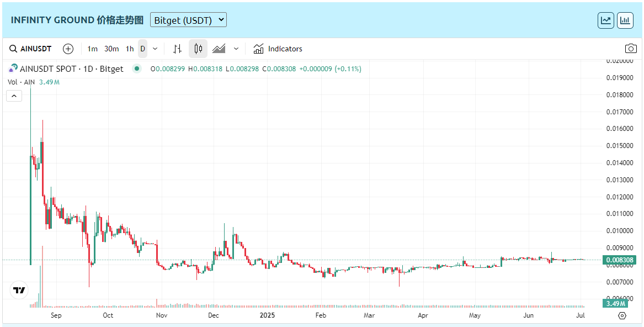
Task: Click the 0.010000 price axis label
Action: click(x=619, y=231)
